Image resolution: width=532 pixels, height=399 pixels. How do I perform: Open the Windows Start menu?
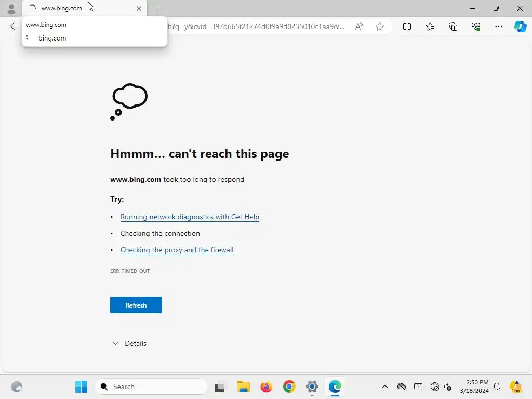click(x=81, y=387)
